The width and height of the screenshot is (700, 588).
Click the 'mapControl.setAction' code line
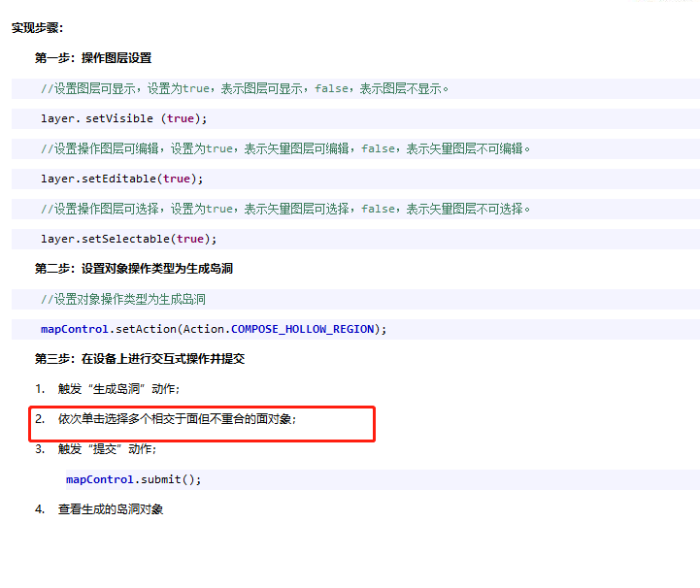(214, 329)
